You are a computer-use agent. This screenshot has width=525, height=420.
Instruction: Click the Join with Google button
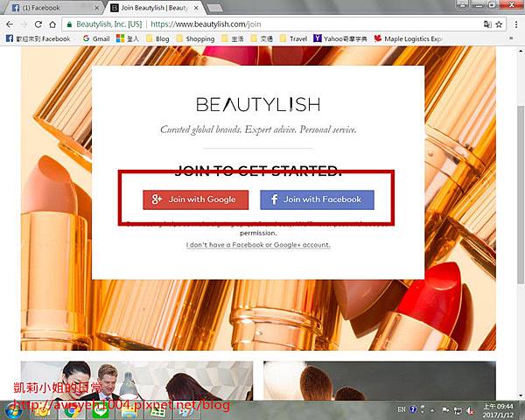click(195, 199)
